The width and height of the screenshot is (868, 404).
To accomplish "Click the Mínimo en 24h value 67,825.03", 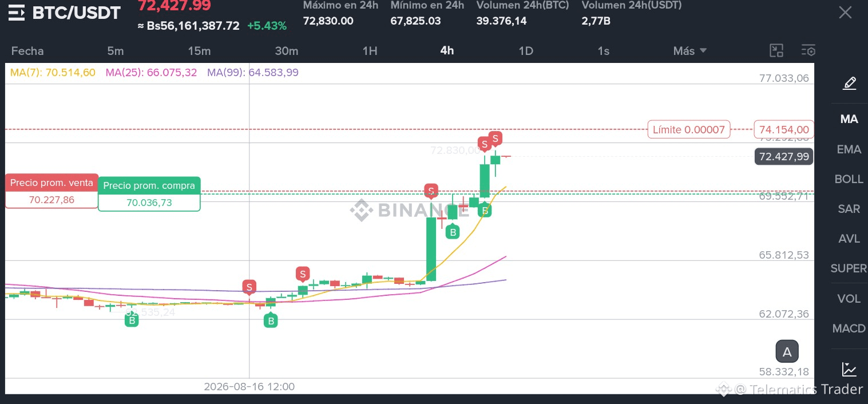I will (415, 21).
